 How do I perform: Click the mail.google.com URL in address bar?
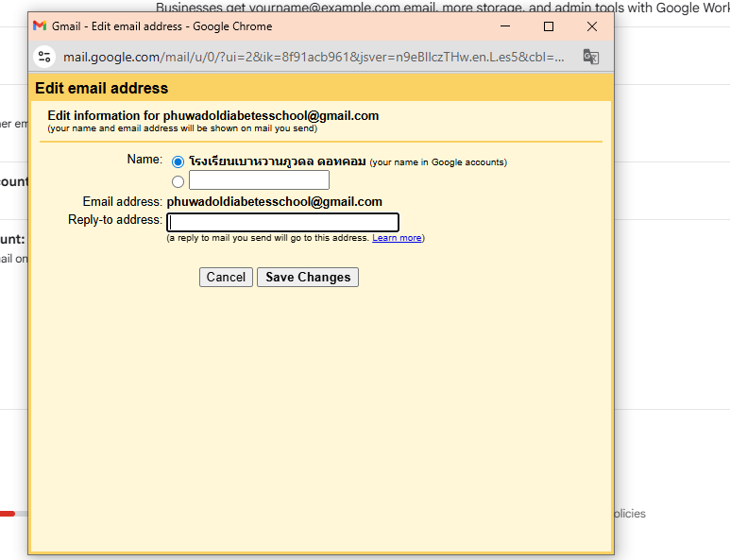312,57
